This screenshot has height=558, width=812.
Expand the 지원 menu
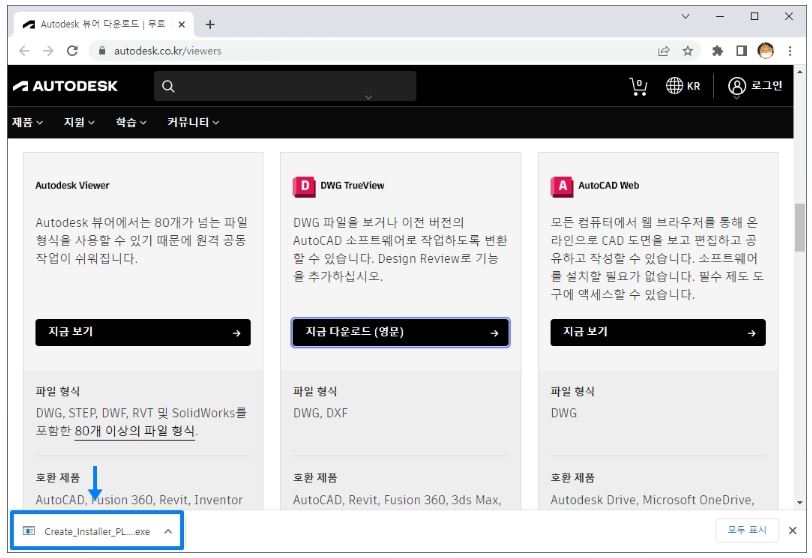79,122
